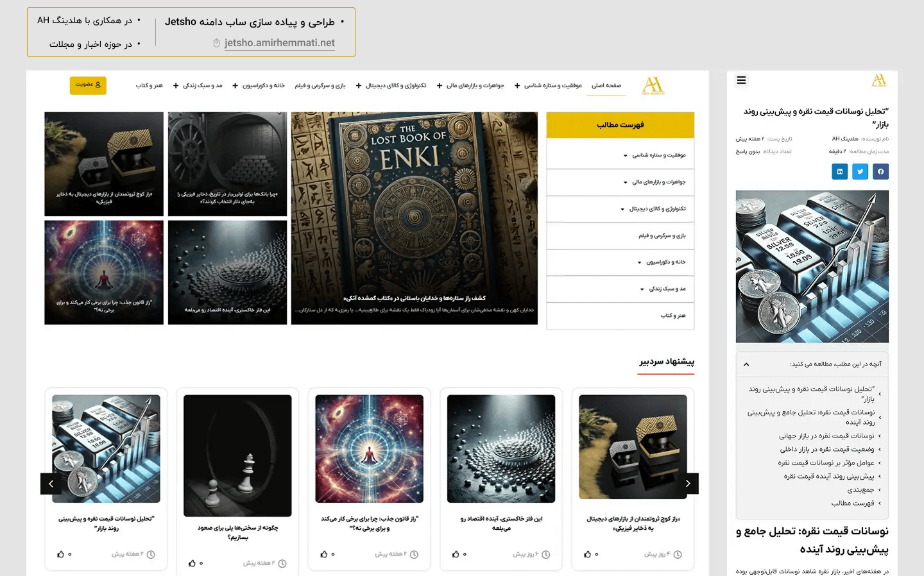Viewport: 924px width, 576px height.
Task: Open the hamburger menu in mobile preview
Action: (x=741, y=80)
